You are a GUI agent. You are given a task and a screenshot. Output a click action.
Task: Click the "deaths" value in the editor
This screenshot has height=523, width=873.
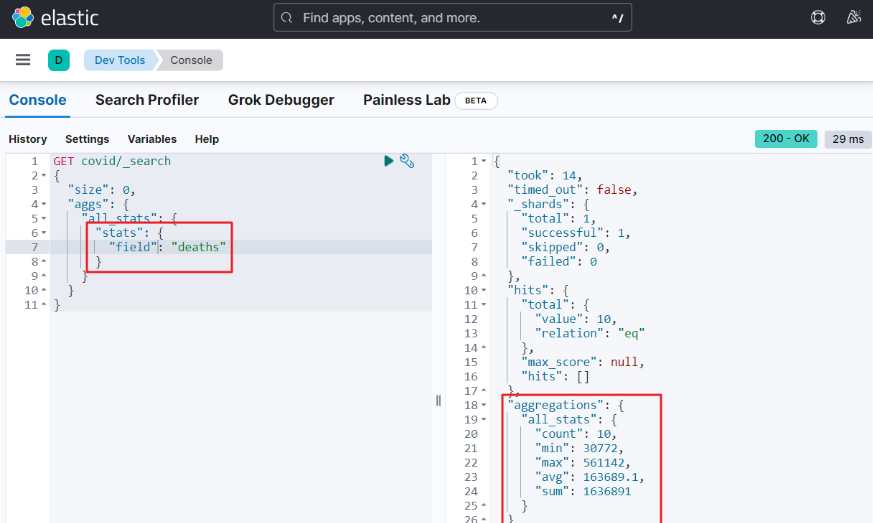coord(198,247)
